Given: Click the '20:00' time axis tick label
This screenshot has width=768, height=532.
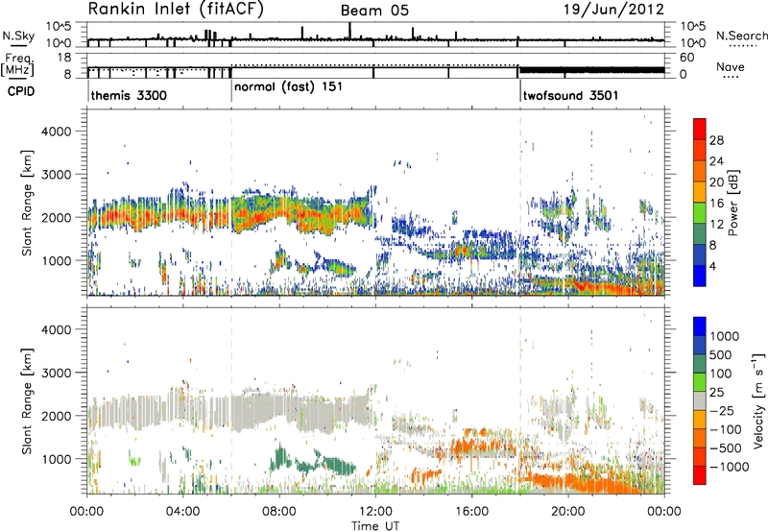Looking at the screenshot, I should coord(568,512).
